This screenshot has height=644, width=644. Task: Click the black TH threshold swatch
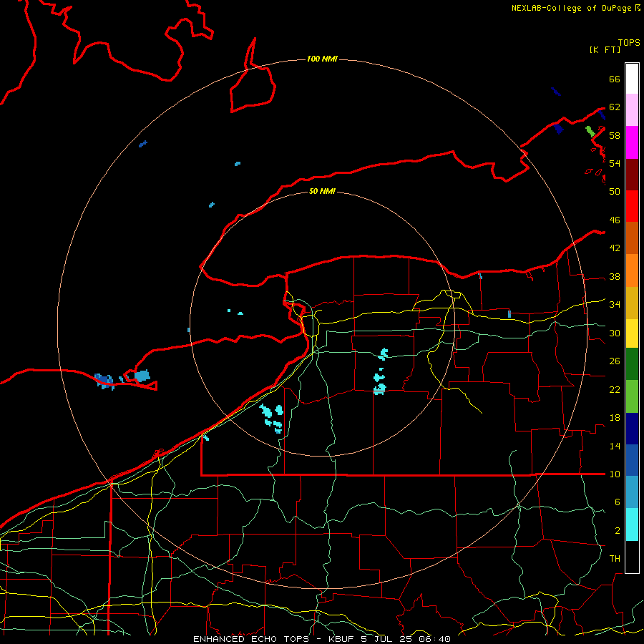(632, 557)
